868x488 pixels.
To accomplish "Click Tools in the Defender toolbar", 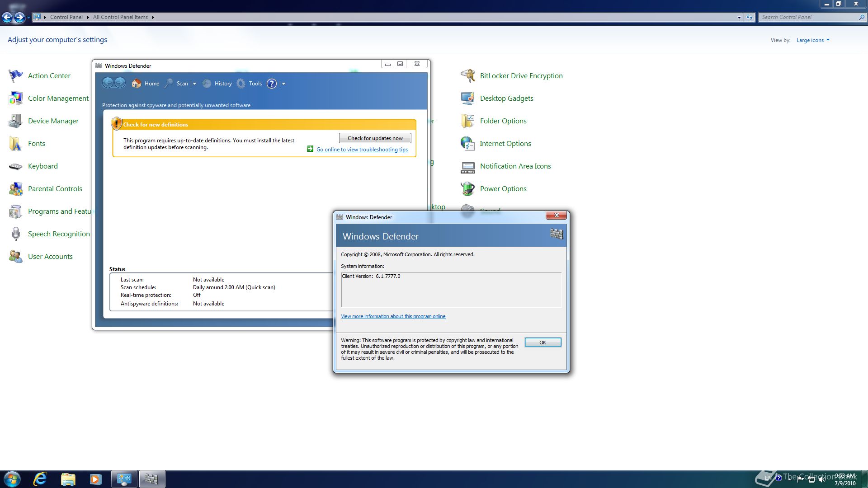I will click(255, 84).
